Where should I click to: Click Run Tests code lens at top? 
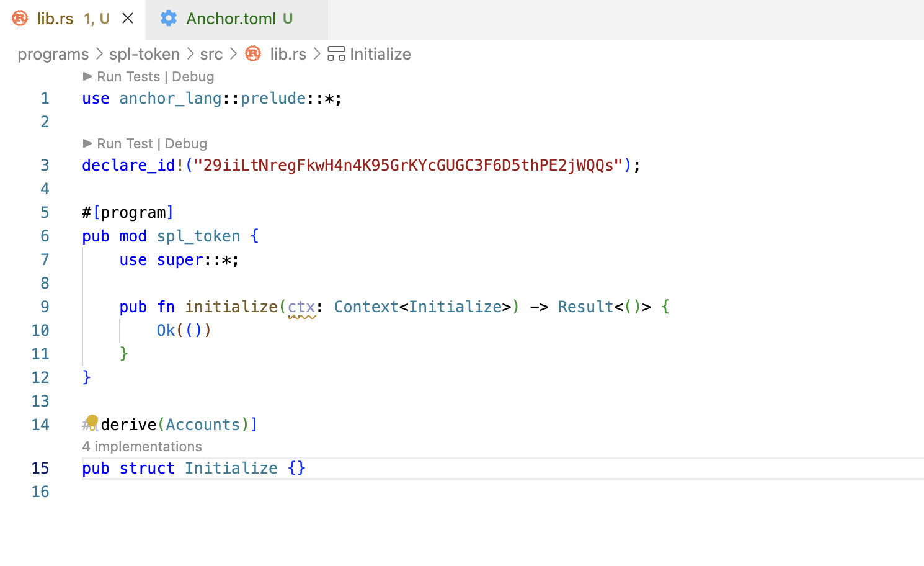128,76
